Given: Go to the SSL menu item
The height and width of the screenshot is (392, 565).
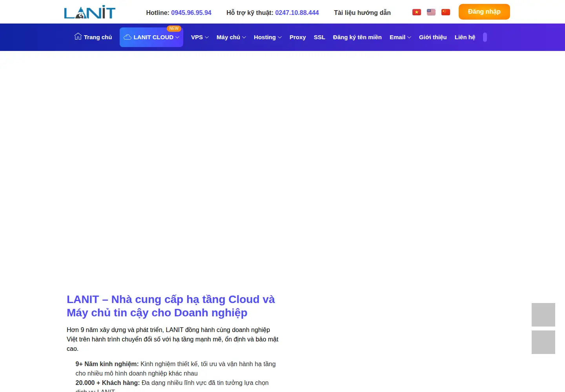Looking at the screenshot, I should [x=319, y=37].
